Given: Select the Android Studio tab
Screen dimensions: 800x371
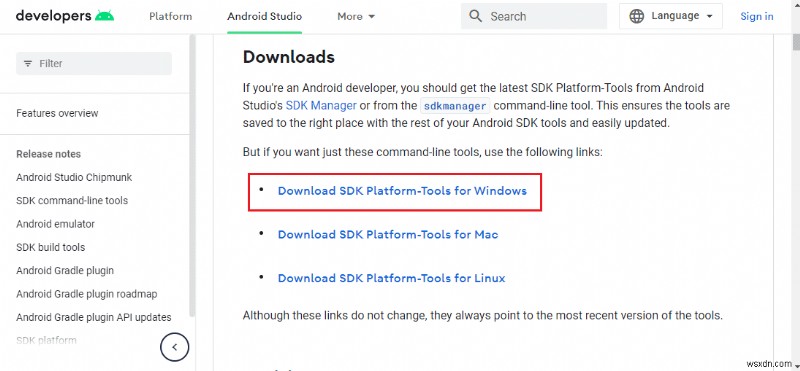Looking at the screenshot, I should pyautogui.click(x=264, y=16).
